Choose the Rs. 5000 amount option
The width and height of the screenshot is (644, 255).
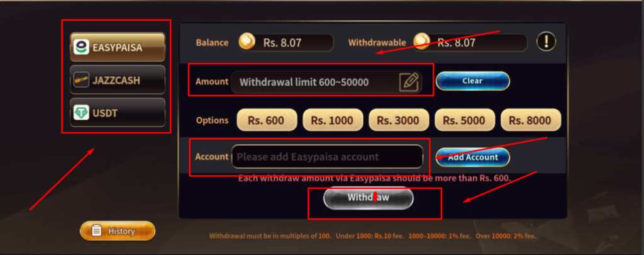tap(465, 120)
